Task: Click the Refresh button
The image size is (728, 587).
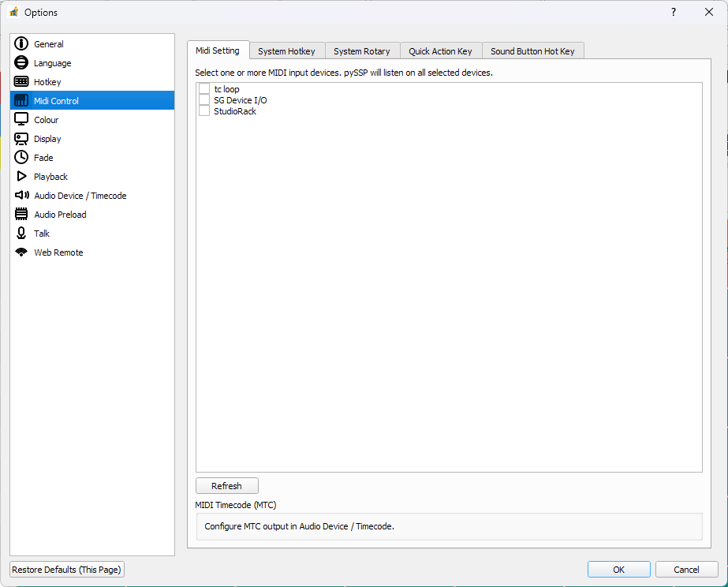Action: [226, 485]
